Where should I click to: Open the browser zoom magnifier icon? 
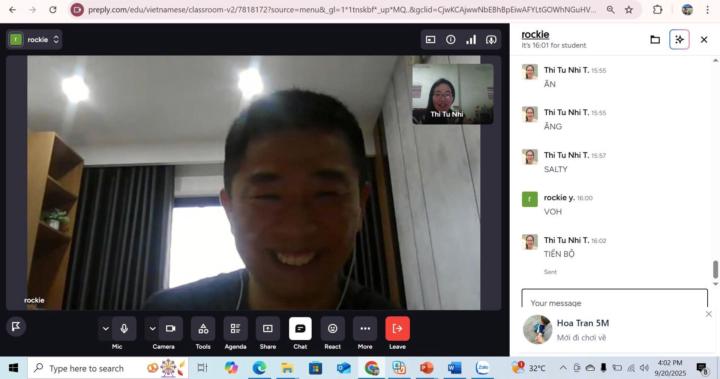tap(610, 9)
